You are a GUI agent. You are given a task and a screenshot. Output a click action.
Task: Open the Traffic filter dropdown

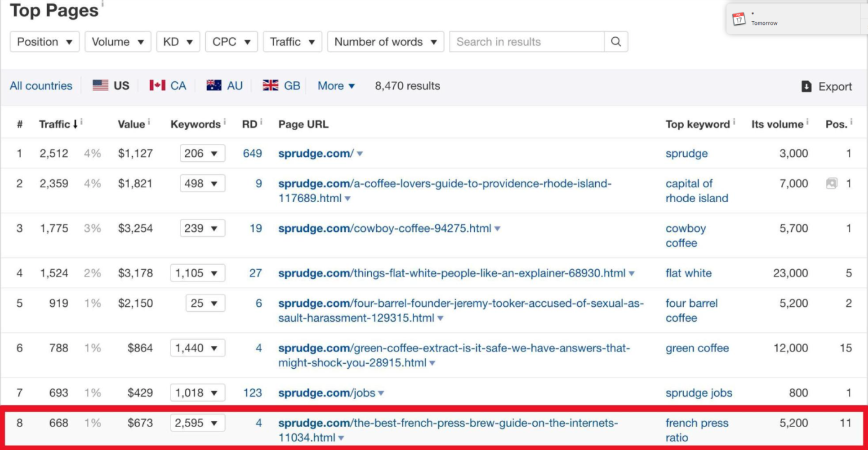pos(293,42)
